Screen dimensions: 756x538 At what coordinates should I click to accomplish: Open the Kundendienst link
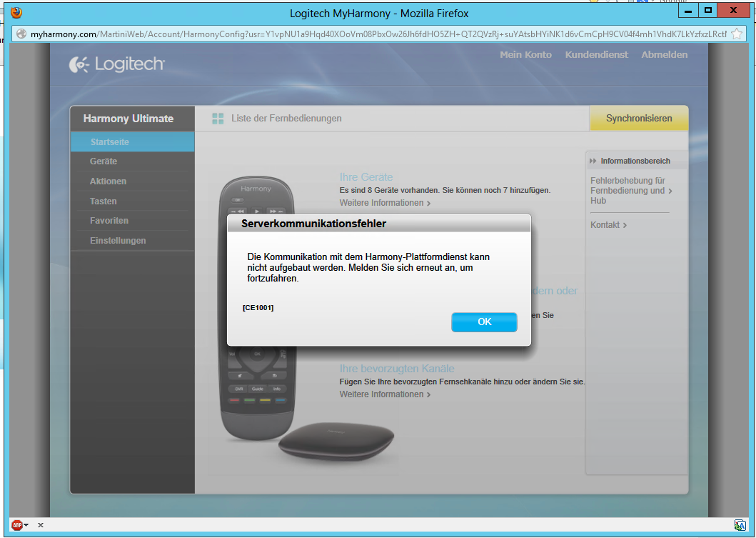coord(596,54)
